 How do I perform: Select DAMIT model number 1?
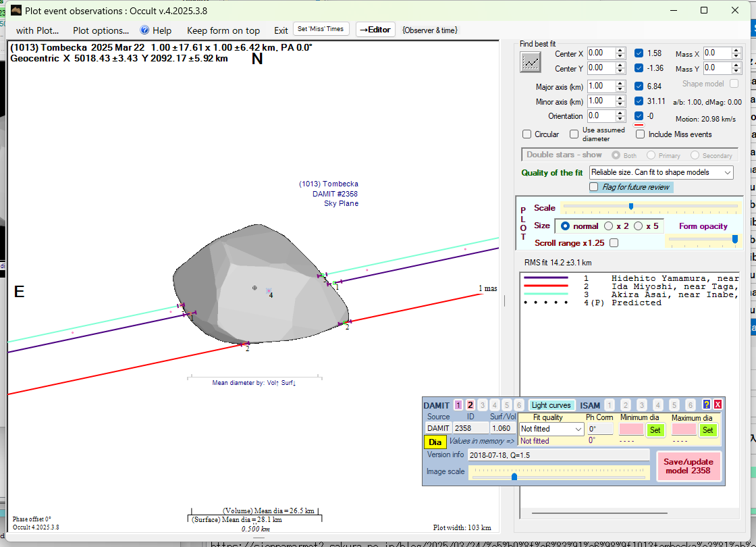[458, 405]
